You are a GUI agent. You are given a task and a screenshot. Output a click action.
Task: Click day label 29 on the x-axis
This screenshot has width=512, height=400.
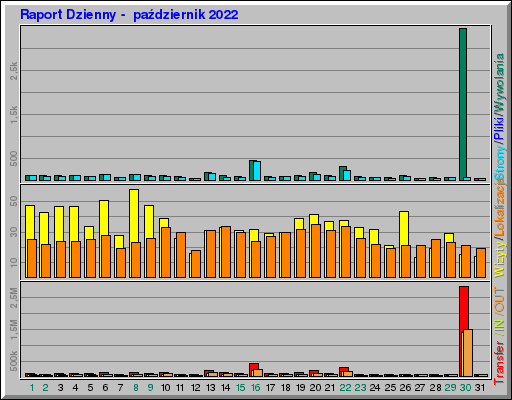point(450,388)
